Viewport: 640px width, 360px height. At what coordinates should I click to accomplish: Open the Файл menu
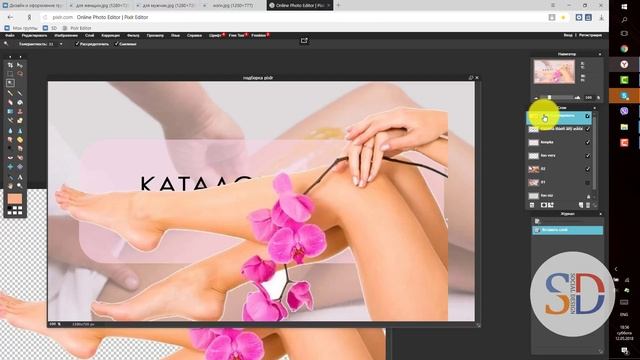10,36
